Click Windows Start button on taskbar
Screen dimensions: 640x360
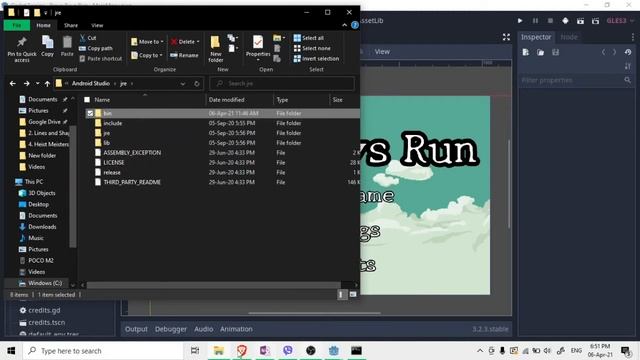pyautogui.click(x=11, y=351)
